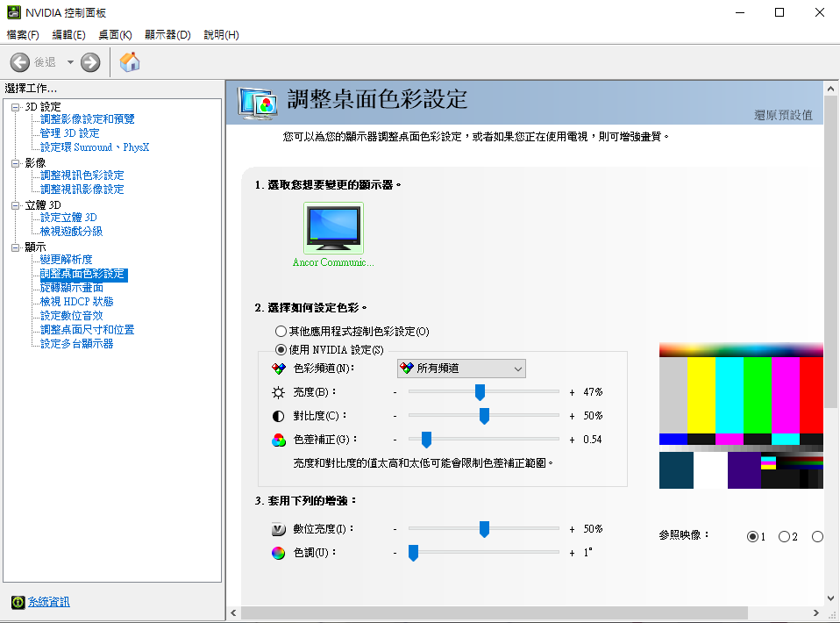
Task: Open 調整影像設定和預覽 in the tree
Action: tap(88, 119)
